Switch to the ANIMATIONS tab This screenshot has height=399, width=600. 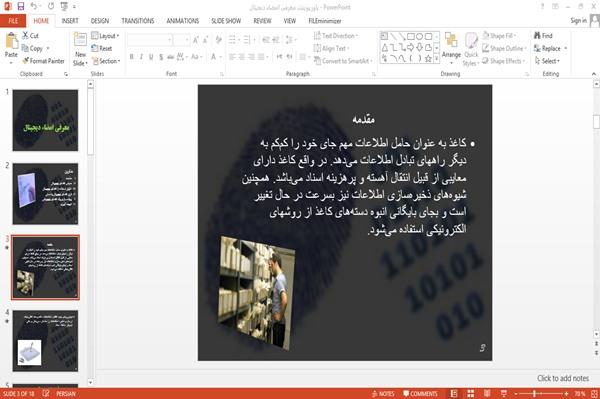(x=183, y=21)
